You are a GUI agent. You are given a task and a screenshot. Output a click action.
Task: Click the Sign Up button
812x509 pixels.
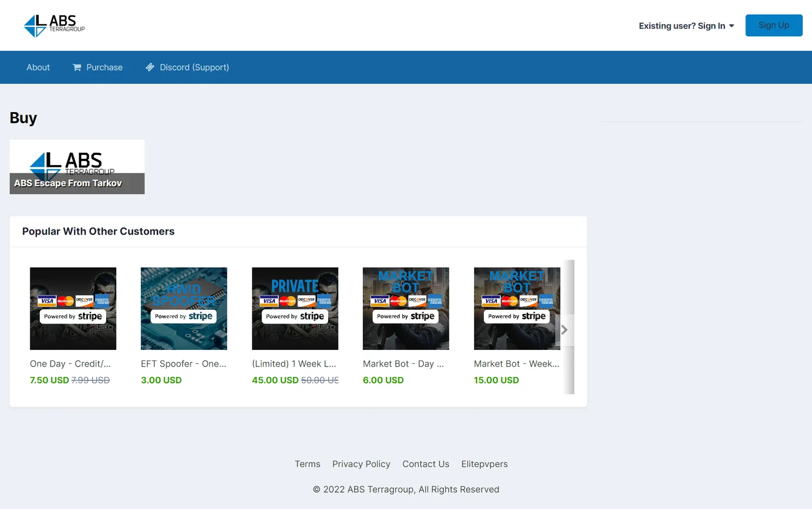pos(774,25)
